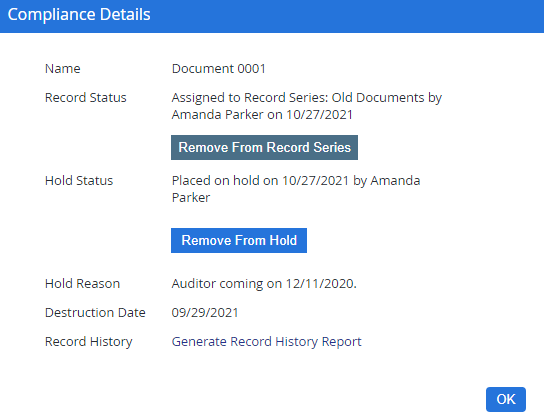The image size is (544, 420).
Task: Click the Placed on hold status text
Action: tap(296, 189)
